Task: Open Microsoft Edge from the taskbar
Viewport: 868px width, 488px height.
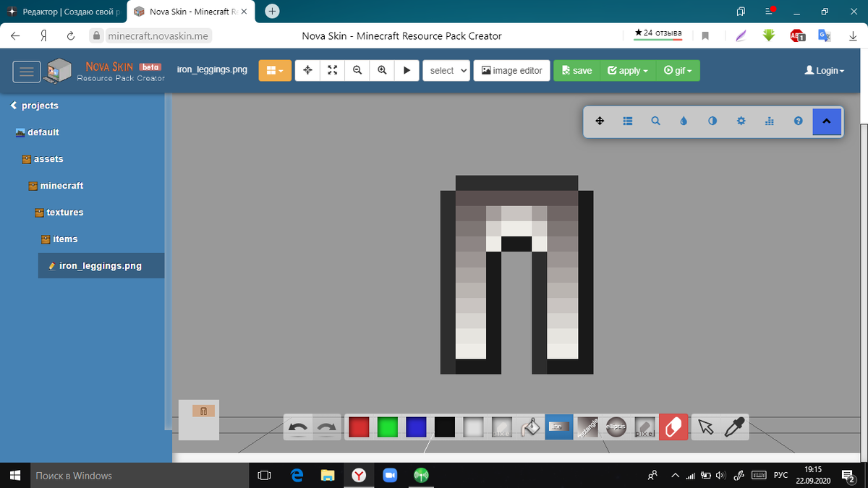Action: pyautogui.click(x=297, y=475)
